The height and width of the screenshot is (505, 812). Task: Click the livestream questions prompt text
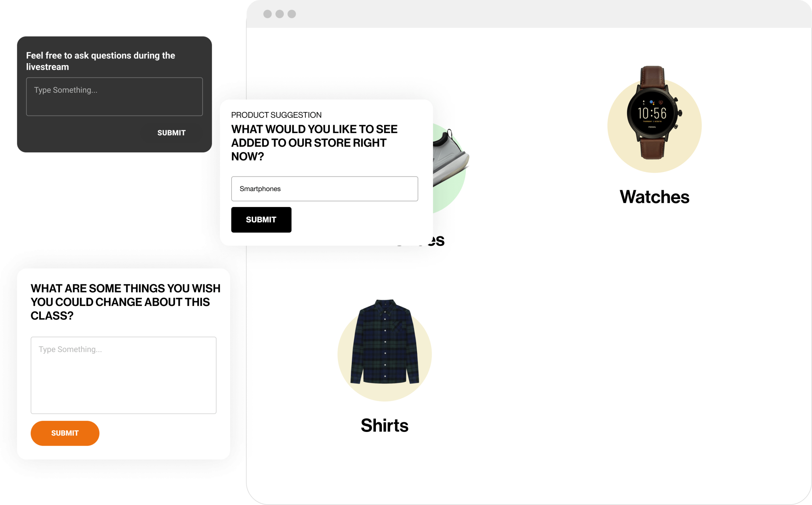click(101, 61)
